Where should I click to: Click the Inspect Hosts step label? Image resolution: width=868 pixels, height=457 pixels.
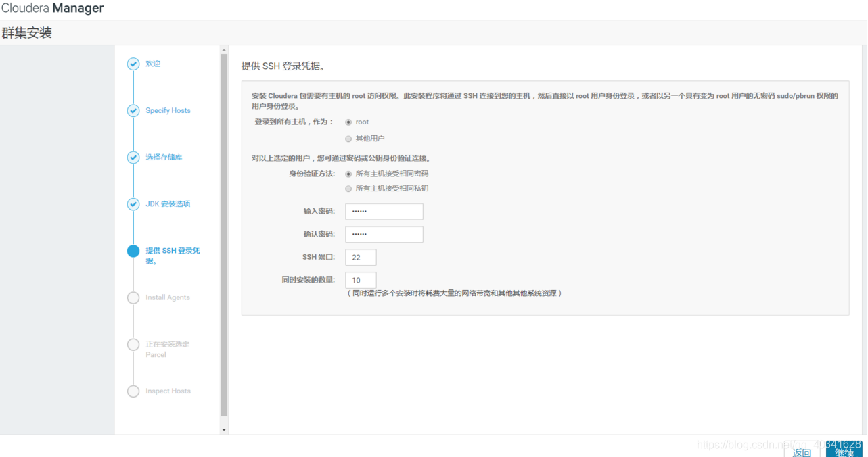pyautogui.click(x=168, y=391)
